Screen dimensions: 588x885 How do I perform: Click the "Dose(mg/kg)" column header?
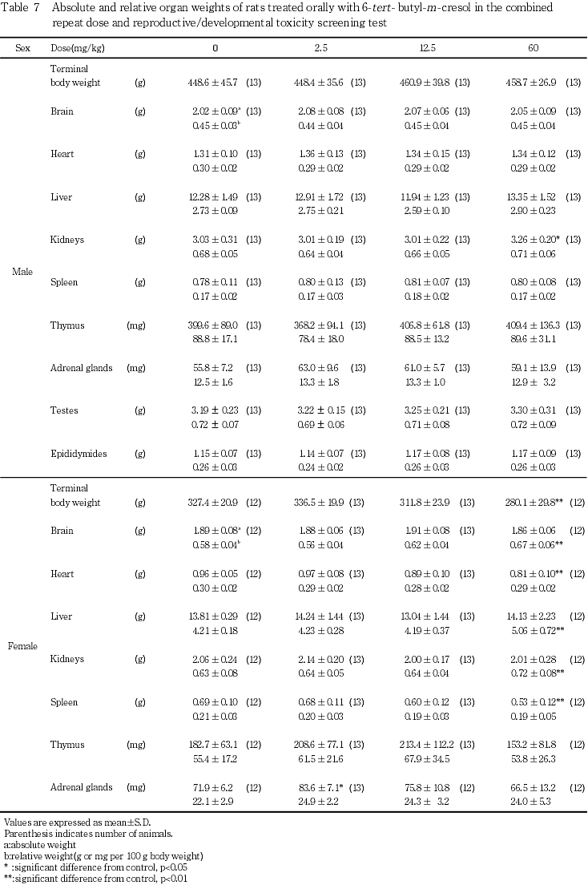(77, 48)
